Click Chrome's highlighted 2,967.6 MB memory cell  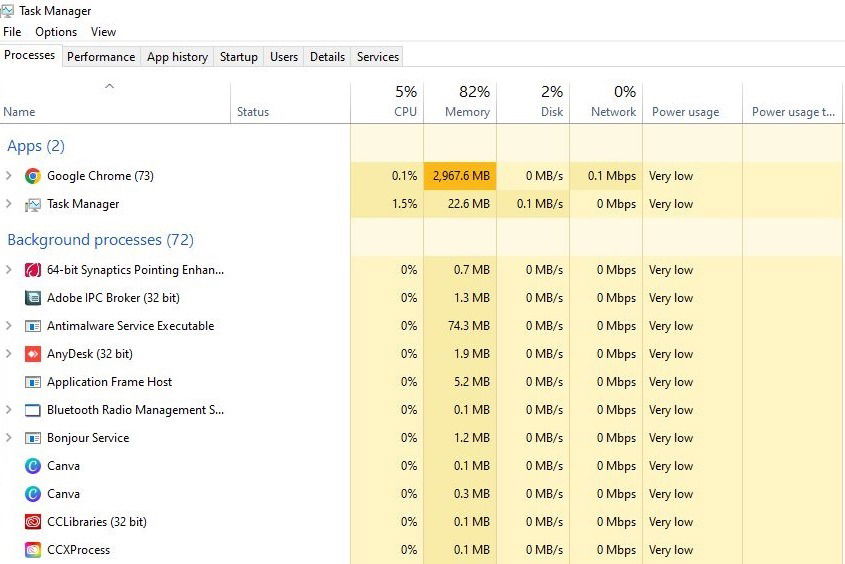click(460, 176)
